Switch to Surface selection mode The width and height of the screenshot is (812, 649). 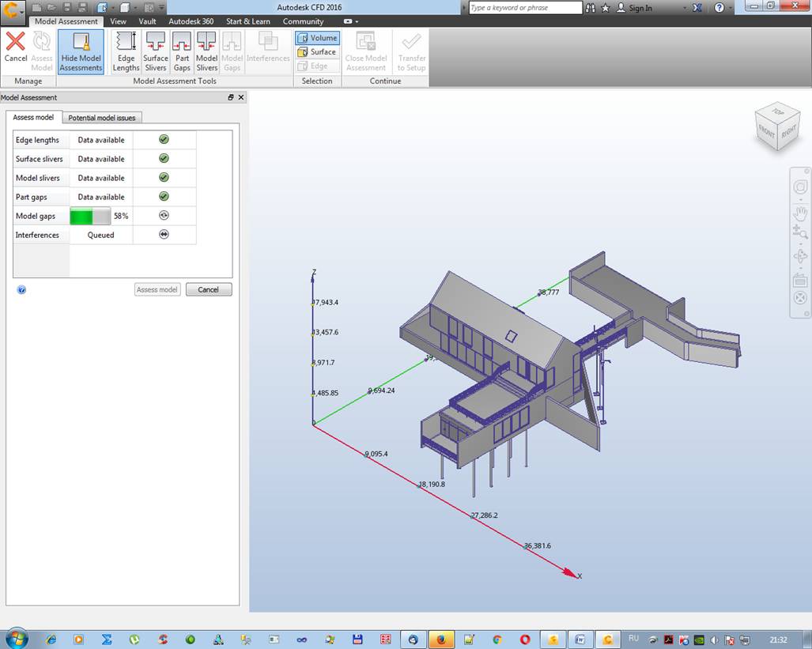click(317, 52)
